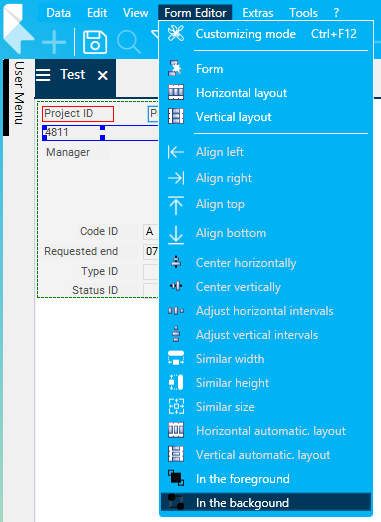Open the Test tab hamburger menu
Screen dimensions: 381x522
click(x=43, y=75)
